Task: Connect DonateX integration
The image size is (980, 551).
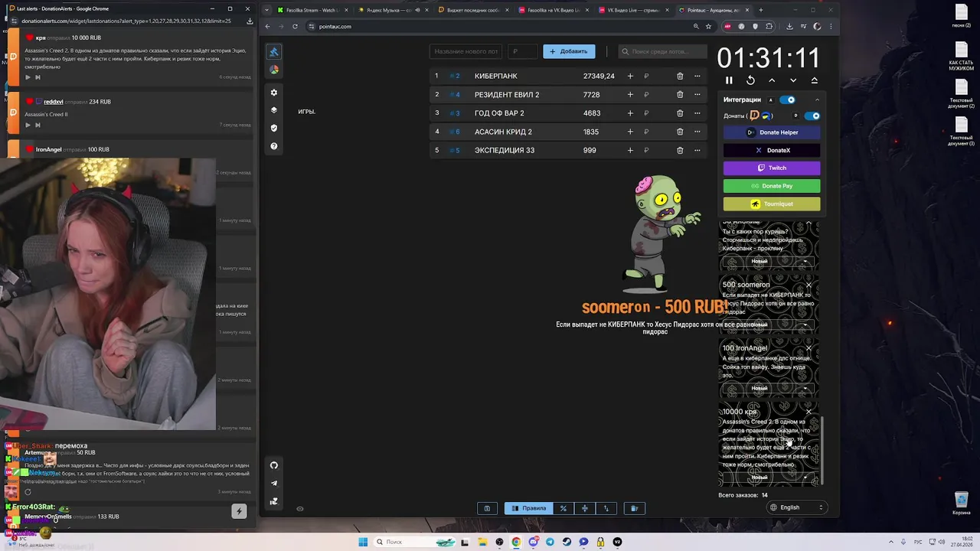Action: coord(772,150)
